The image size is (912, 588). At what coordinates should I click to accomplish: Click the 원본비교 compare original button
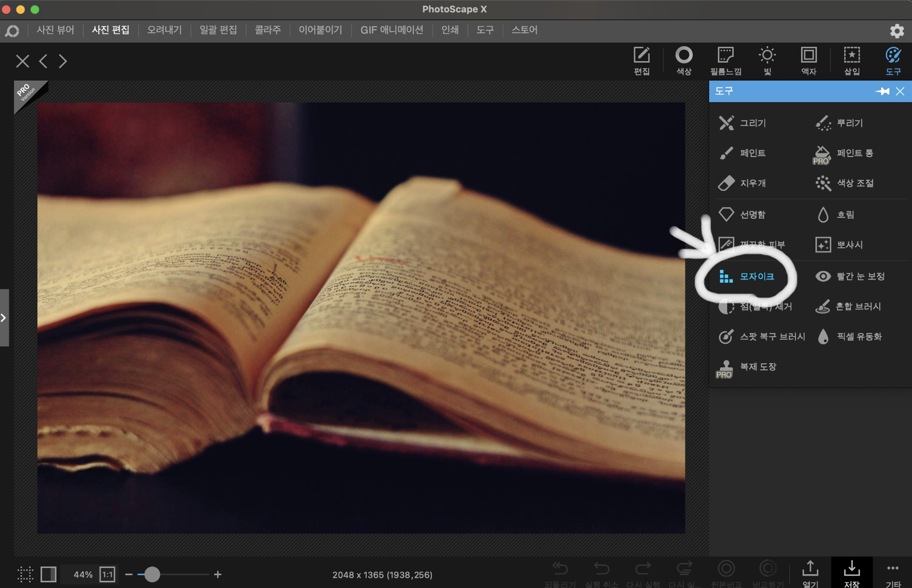pyautogui.click(x=726, y=573)
